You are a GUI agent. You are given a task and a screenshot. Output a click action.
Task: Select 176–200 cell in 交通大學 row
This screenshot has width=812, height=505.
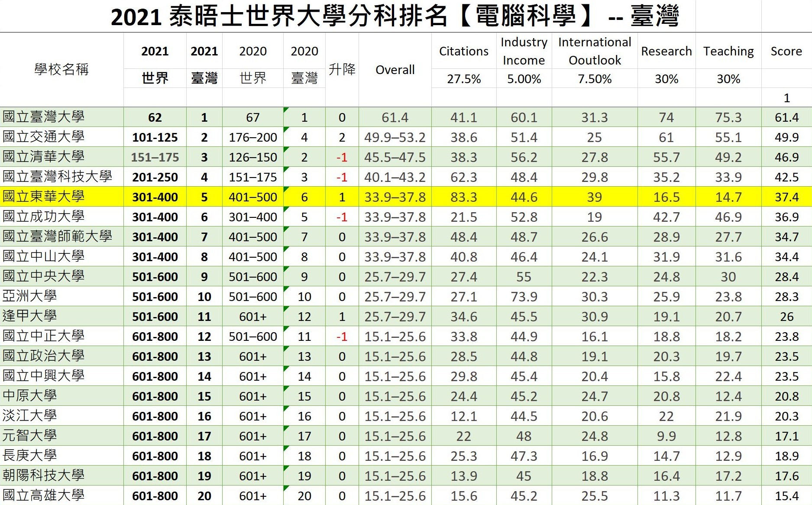tap(253, 137)
